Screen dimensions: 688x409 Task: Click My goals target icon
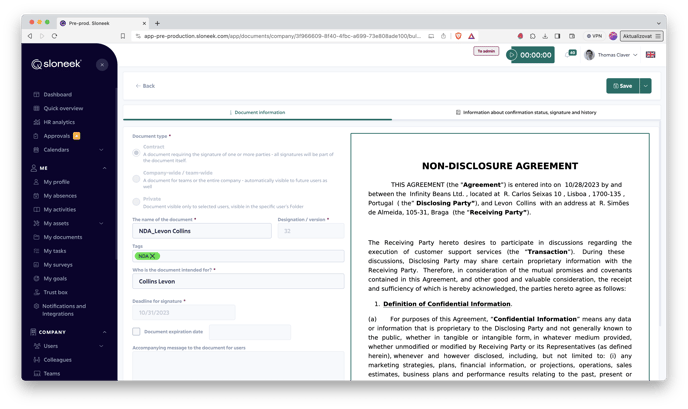click(x=36, y=279)
